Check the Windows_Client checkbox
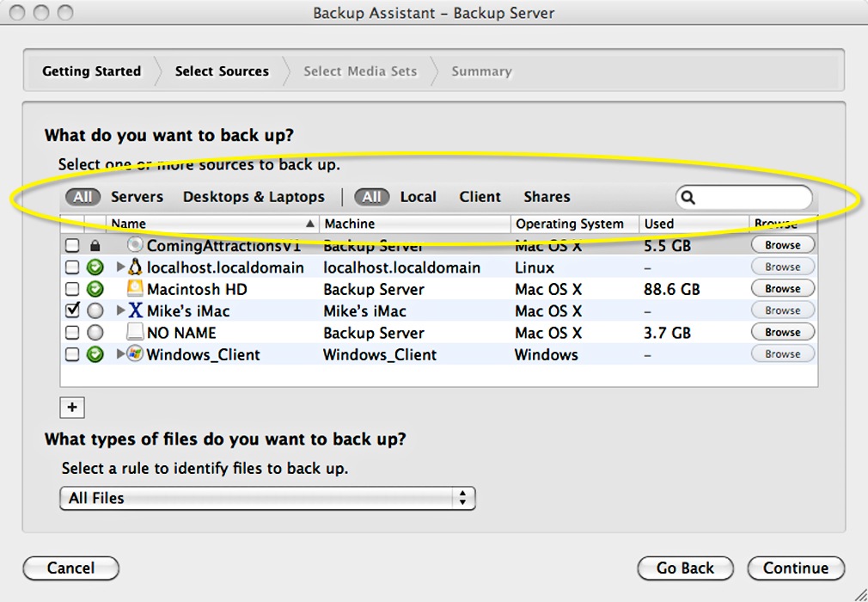Viewport: 868px width, 602px height. pyautogui.click(x=72, y=354)
